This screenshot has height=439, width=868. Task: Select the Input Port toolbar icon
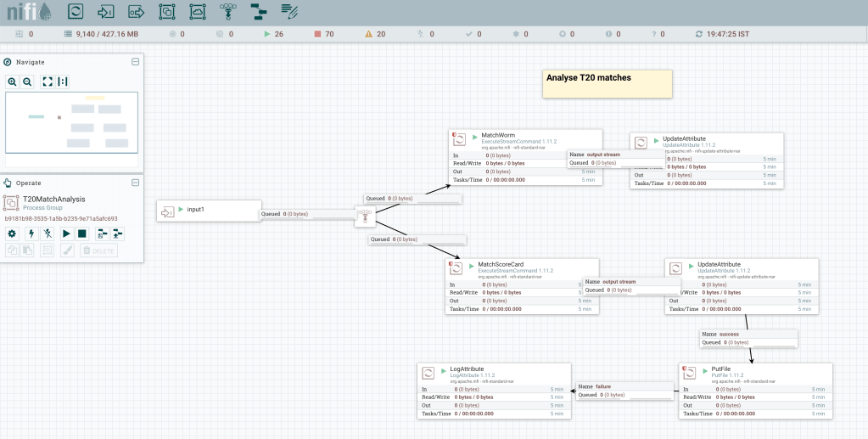(x=106, y=12)
